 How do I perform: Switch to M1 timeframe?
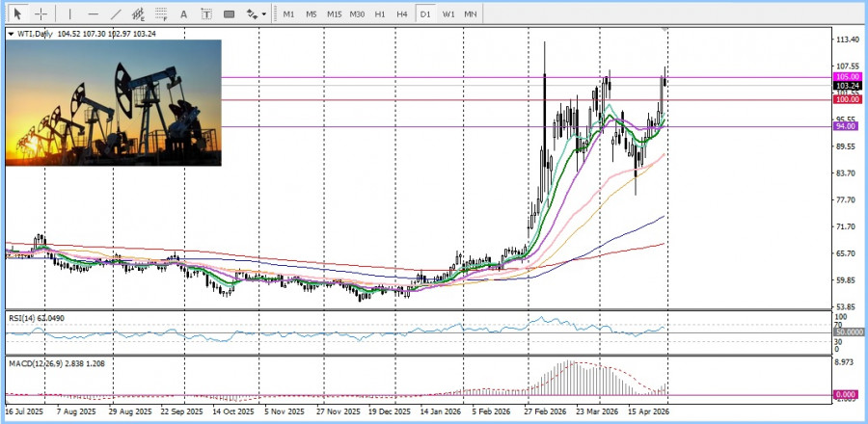(x=288, y=14)
